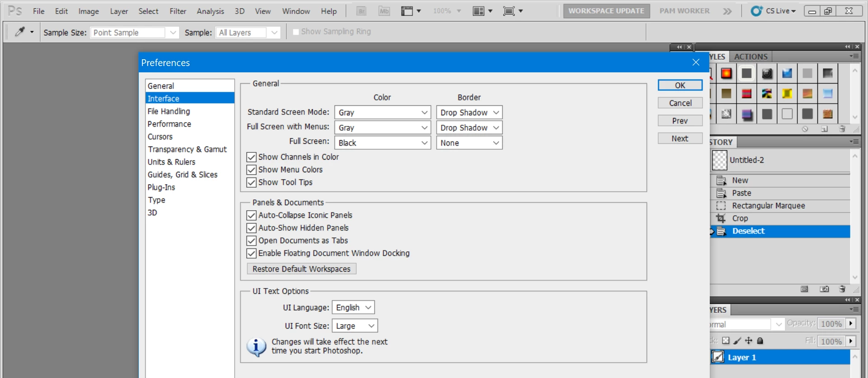Open the Layers panel flyout menu icon
Viewport: 868px width, 378px height.
(854, 309)
